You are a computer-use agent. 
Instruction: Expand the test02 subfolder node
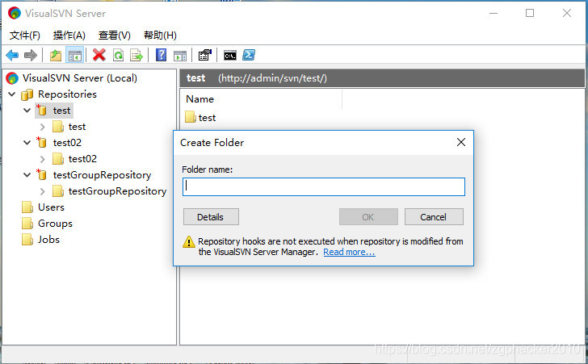(x=42, y=159)
